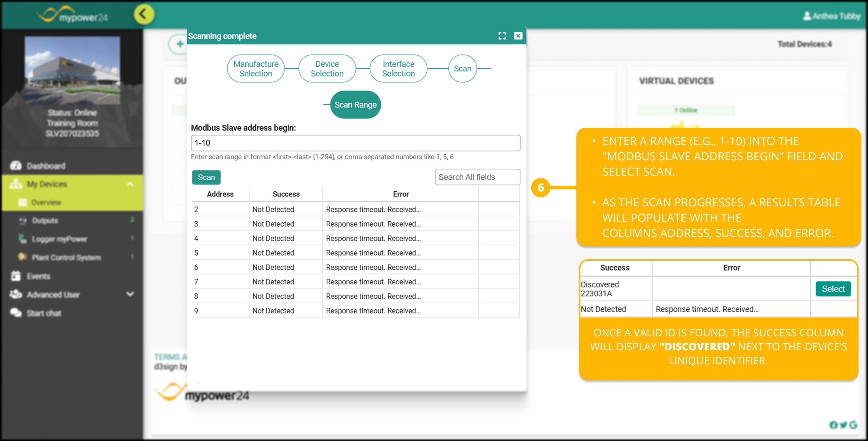Viewport: 868px width, 441px height.
Task: Expand the Advanced User menu
Action: point(130,294)
